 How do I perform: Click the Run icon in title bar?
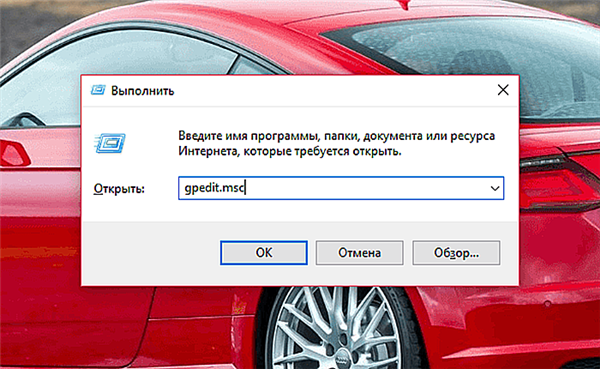tap(98, 90)
